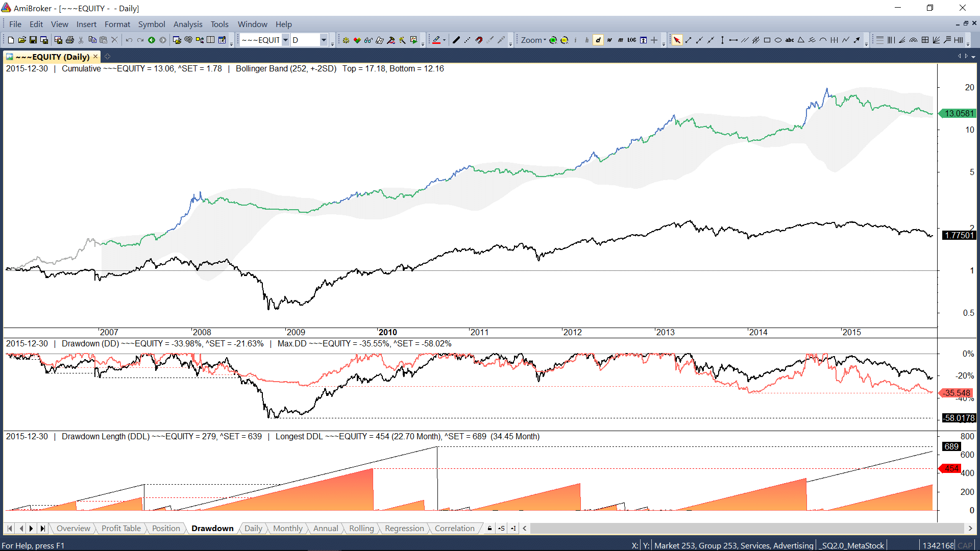Click the Zoom In magnifier icon
The image size is (980, 551).
[553, 40]
